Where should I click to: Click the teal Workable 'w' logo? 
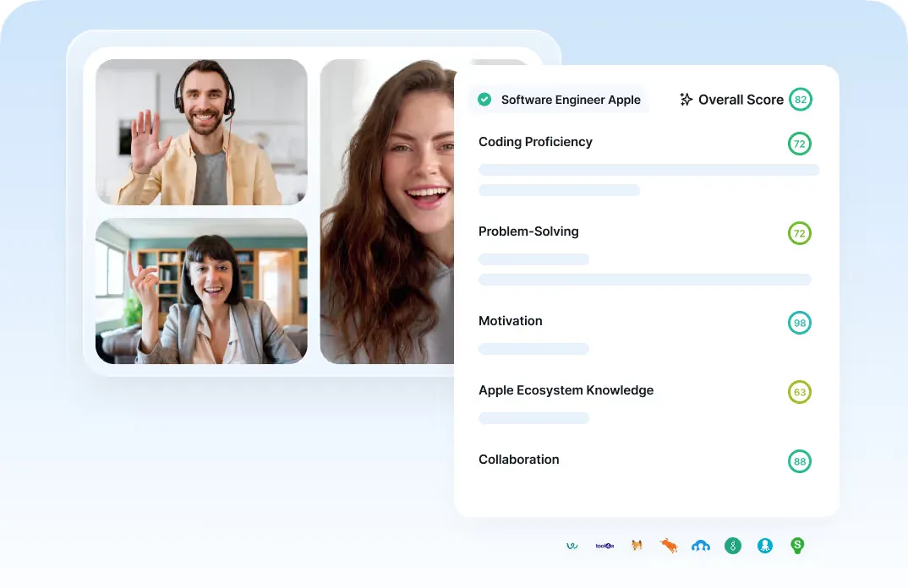(572, 545)
